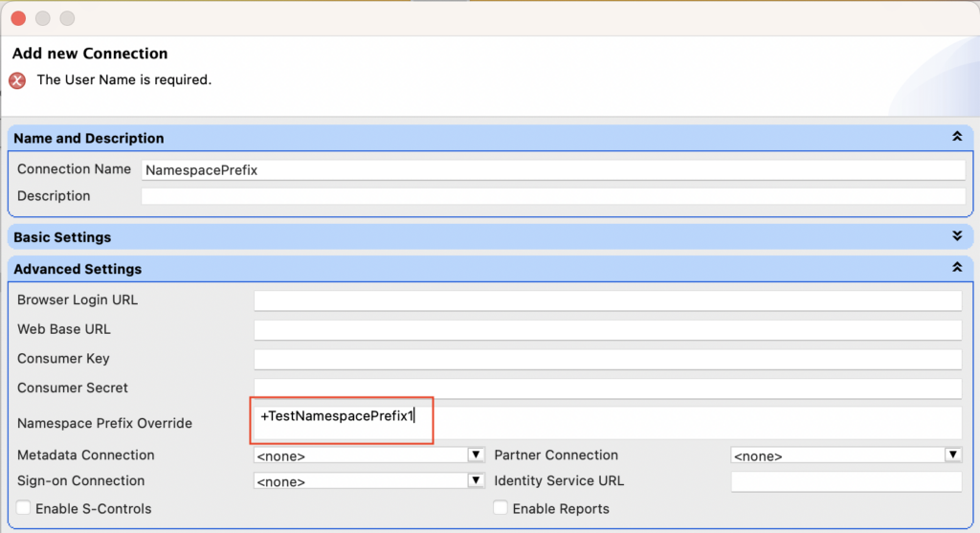Click the Identity Service URL field

pos(846,481)
